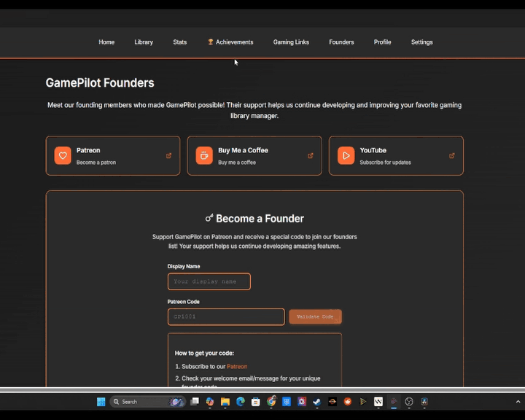The width and height of the screenshot is (525, 420).
Task: Open the Settings page
Action: [421, 42]
